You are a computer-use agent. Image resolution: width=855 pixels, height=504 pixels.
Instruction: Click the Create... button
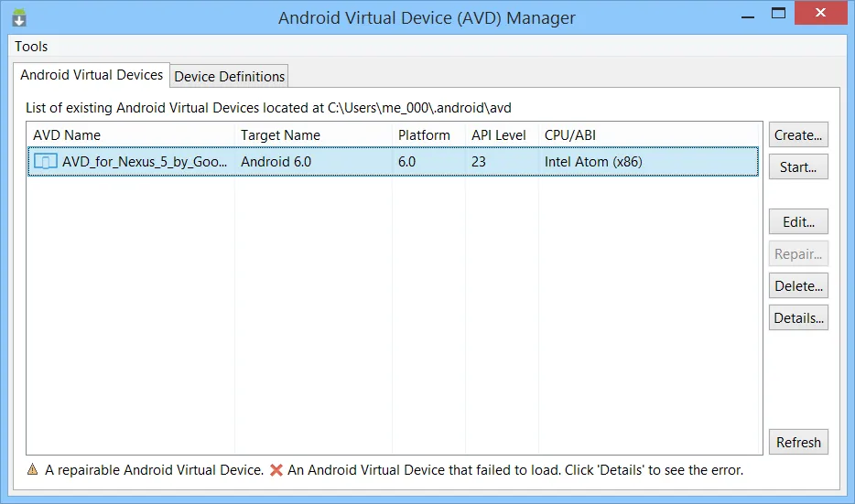pos(798,134)
